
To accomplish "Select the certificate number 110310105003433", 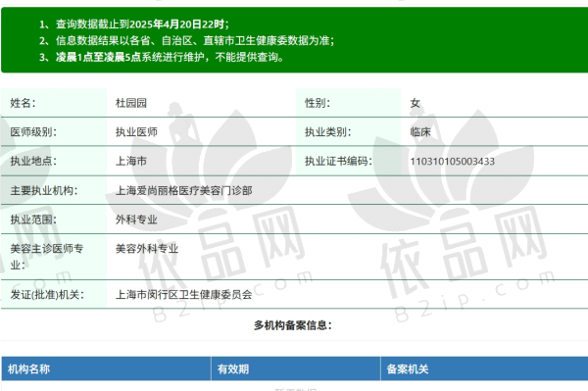I will (452, 161).
